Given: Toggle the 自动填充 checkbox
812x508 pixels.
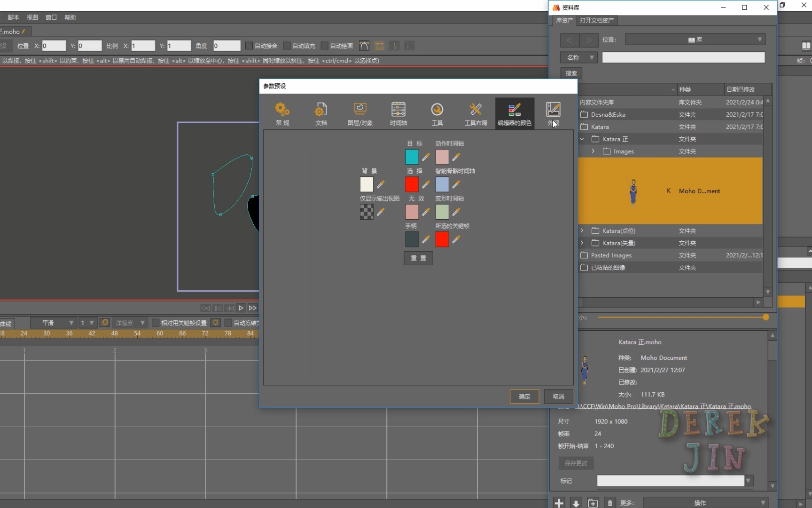Looking at the screenshot, I should tap(287, 46).
